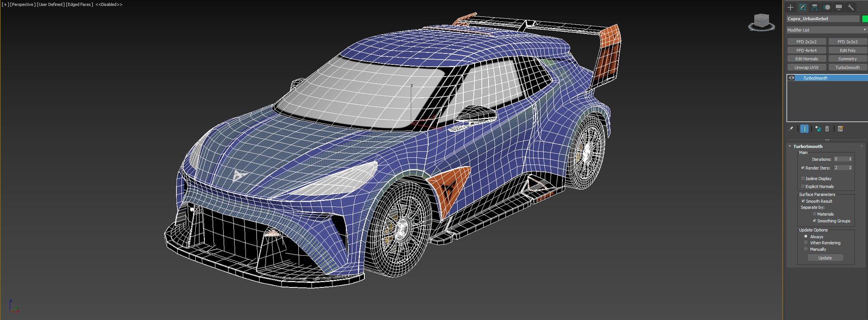The image size is (868, 320).
Task: Select Manually update option
Action: (x=806, y=249)
